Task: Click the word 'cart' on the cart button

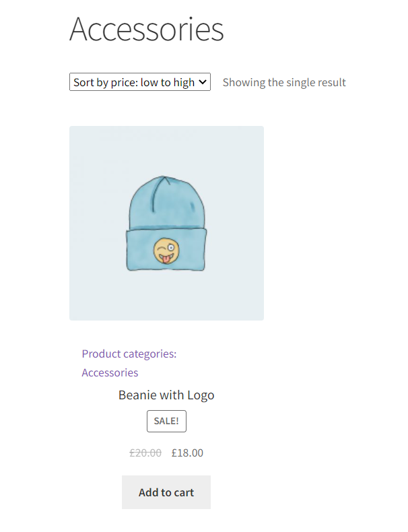Action: click(183, 492)
